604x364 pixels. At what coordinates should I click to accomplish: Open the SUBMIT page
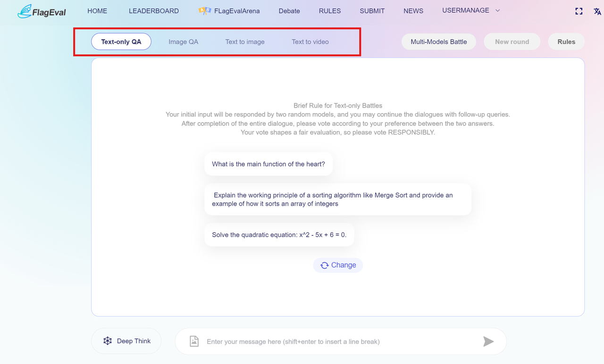pyautogui.click(x=372, y=11)
